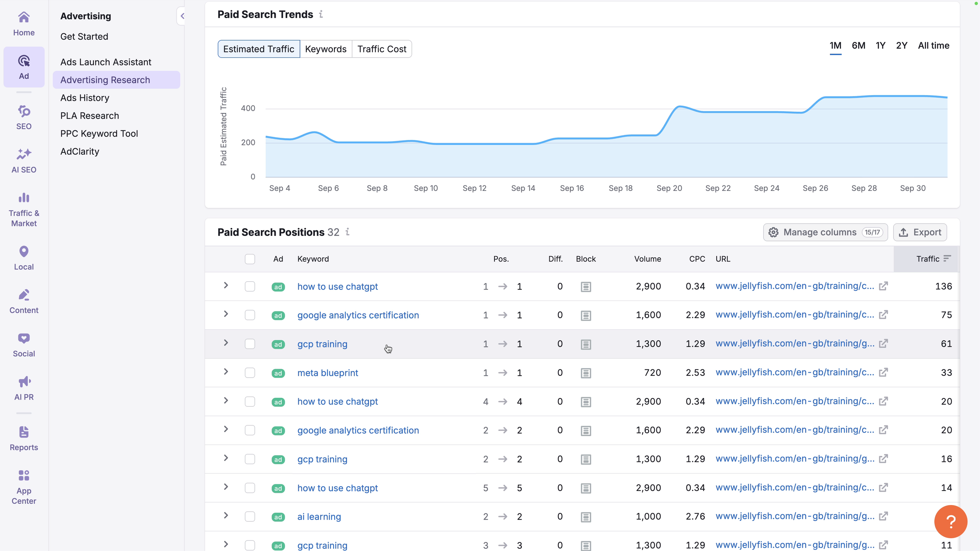This screenshot has height=551, width=980.
Task: Select the Social icon in the sidebar
Action: tap(24, 343)
